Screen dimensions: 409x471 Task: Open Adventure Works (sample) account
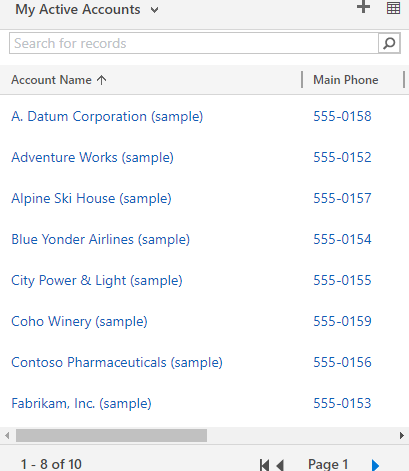[x=92, y=158]
